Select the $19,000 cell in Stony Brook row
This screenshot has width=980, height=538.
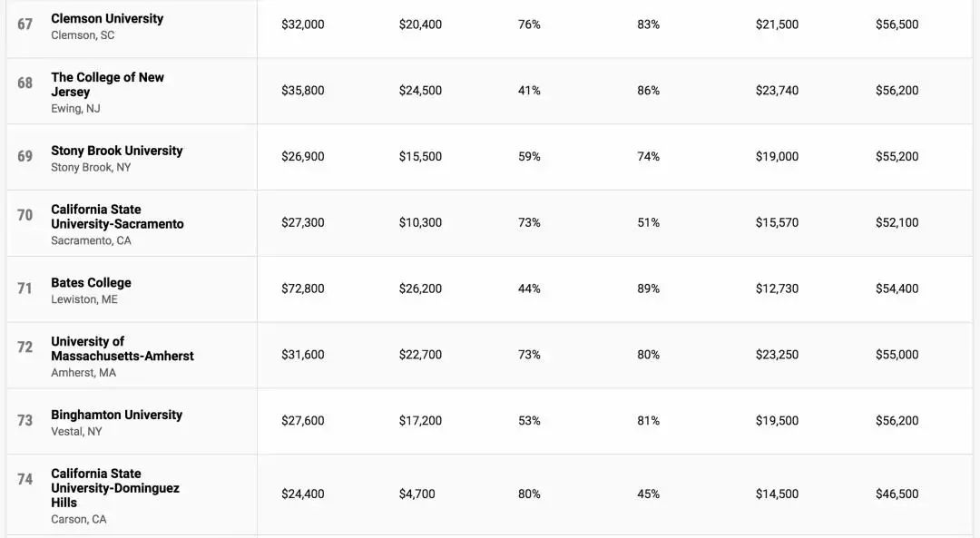(777, 157)
